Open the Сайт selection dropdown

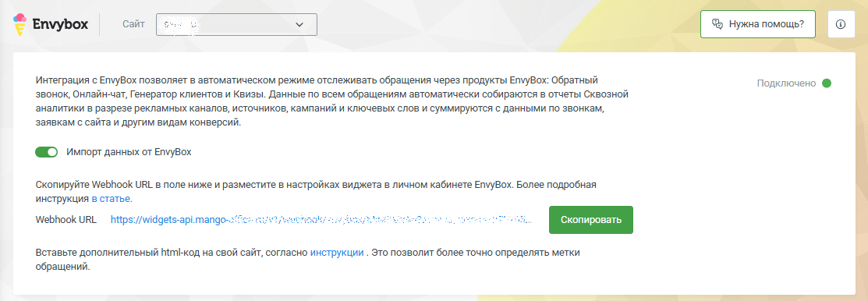tap(236, 24)
